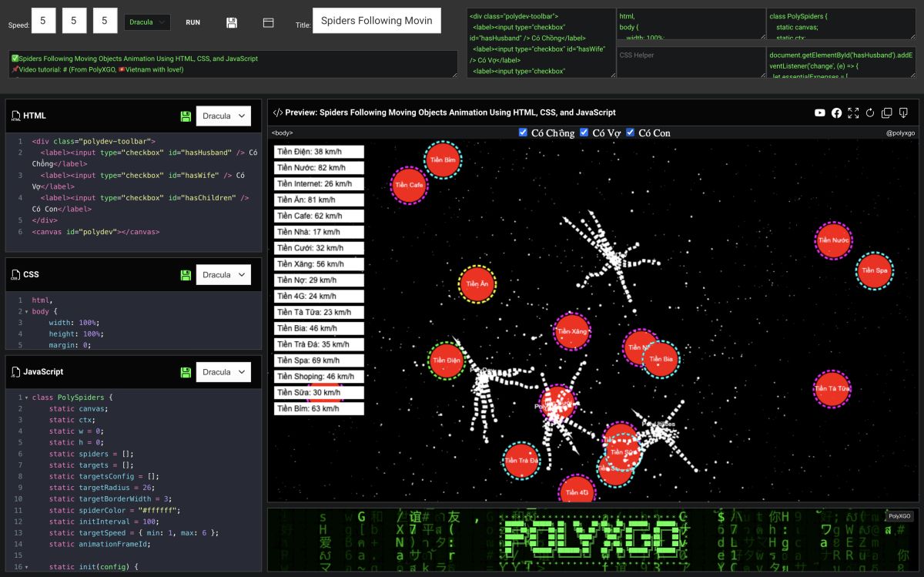Image resolution: width=924 pixels, height=577 pixels.
Task: Click the download icon in the preview header
Action: point(903,113)
